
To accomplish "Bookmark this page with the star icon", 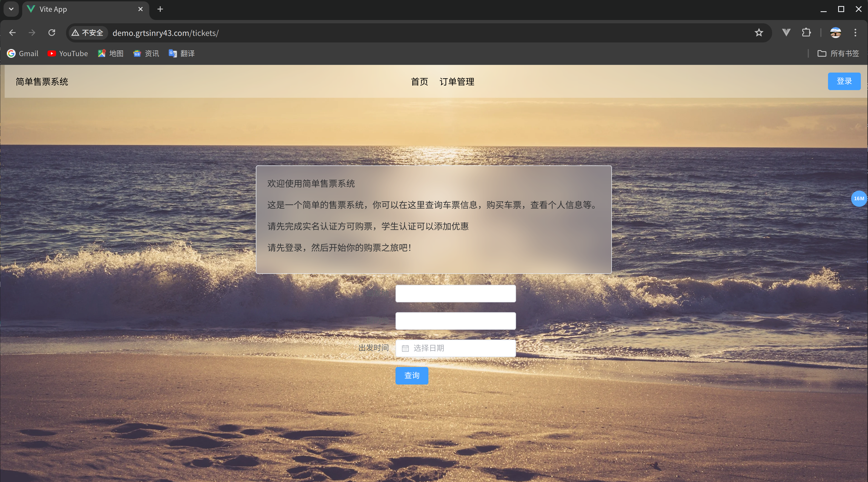I will click(x=758, y=33).
